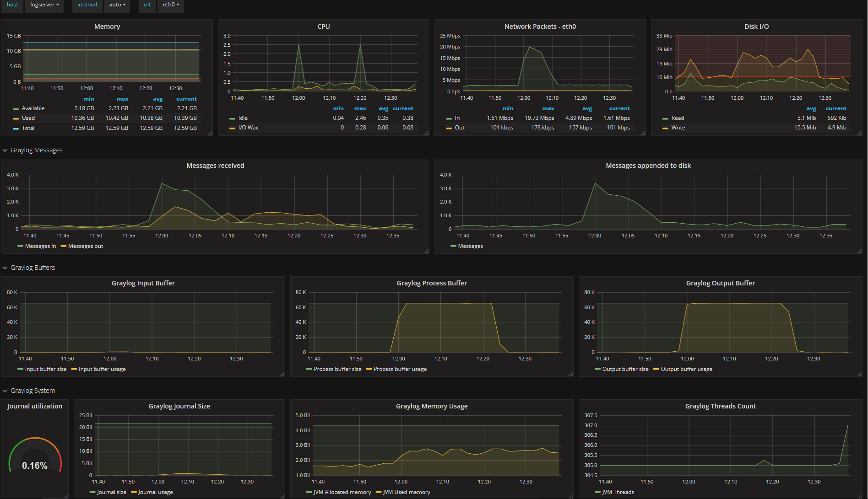Click the Journal utilization gauge

[x=35, y=455]
